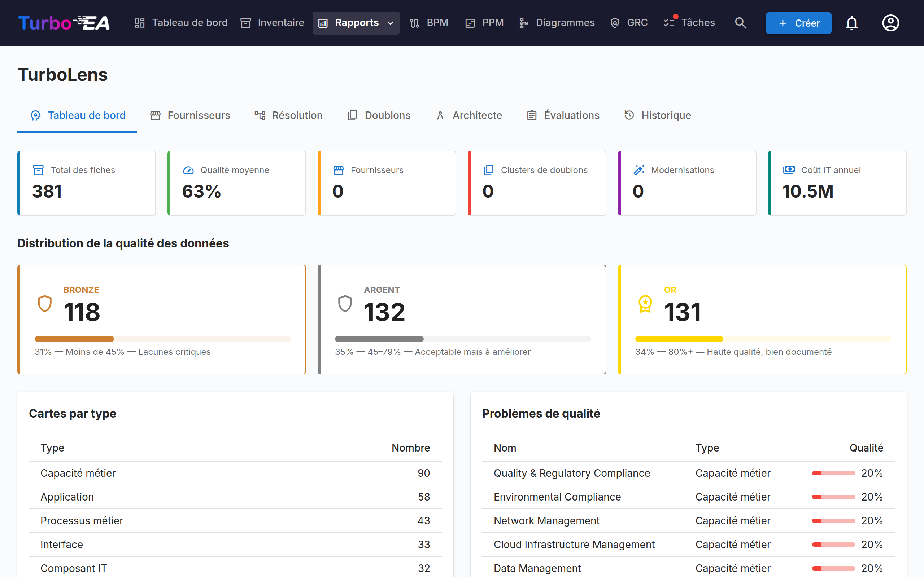The width and height of the screenshot is (924, 577).
Task: Open the Architecte tab
Action: pos(469,115)
